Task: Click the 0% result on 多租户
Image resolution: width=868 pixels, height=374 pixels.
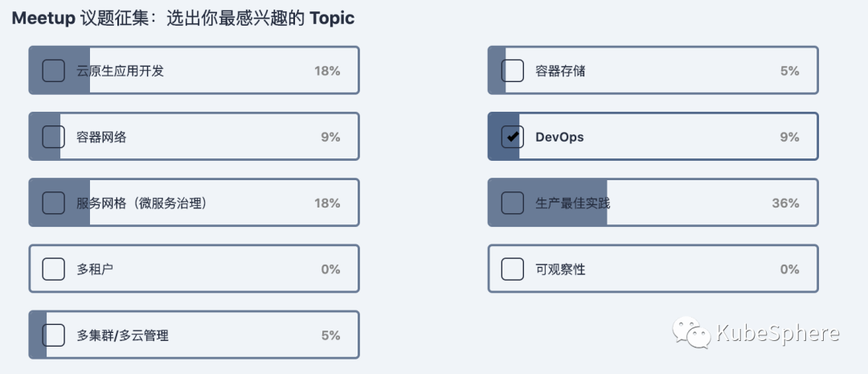Action: (x=330, y=269)
